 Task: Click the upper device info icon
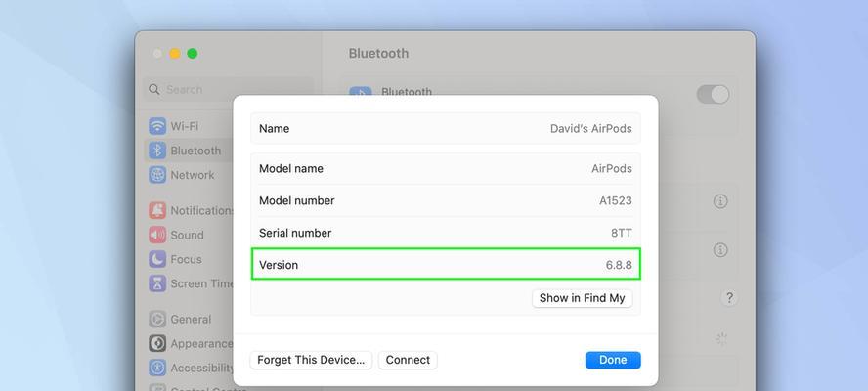point(720,201)
